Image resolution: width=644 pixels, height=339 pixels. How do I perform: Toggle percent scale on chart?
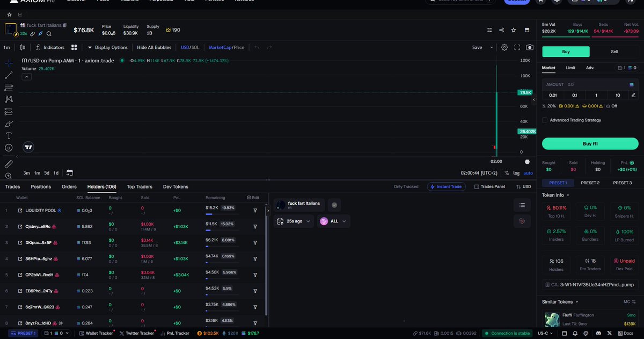click(x=507, y=173)
